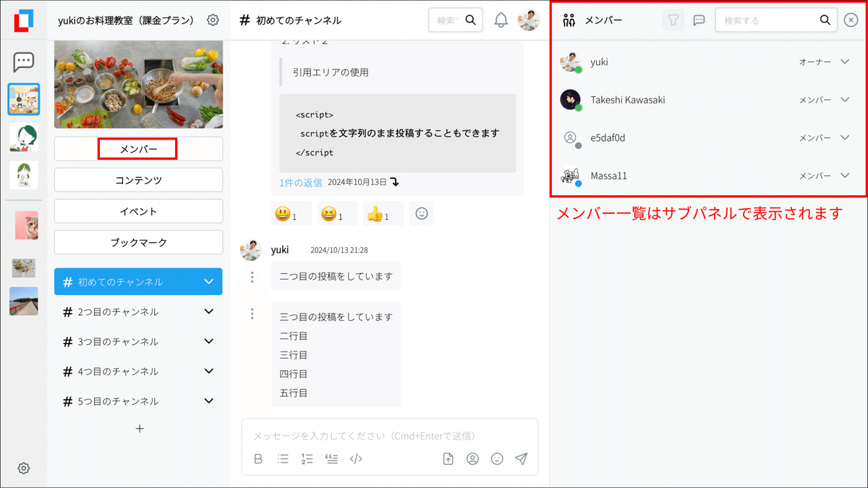Viewport: 868px width, 488px height.
Task: Expand yuki's オーナー role dropdown
Action: pos(845,62)
